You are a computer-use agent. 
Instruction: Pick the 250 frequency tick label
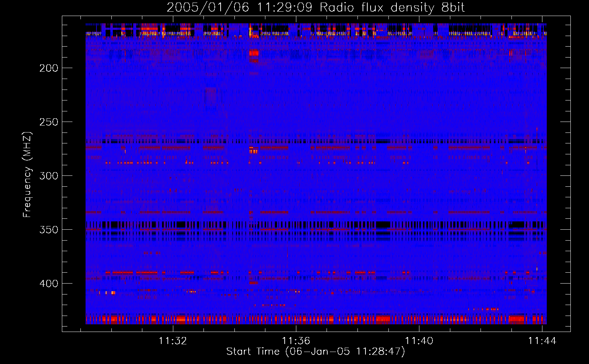click(x=49, y=122)
